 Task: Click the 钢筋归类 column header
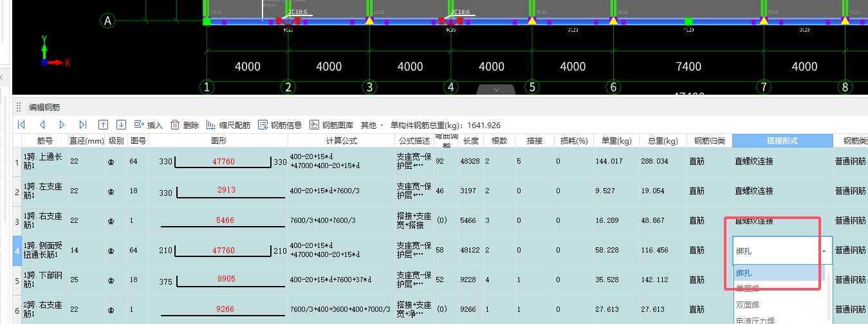(709, 140)
